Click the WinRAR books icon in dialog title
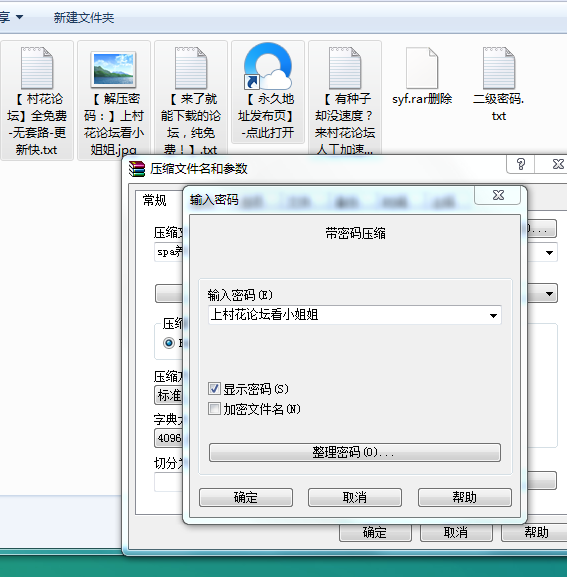 (x=137, y=169)
